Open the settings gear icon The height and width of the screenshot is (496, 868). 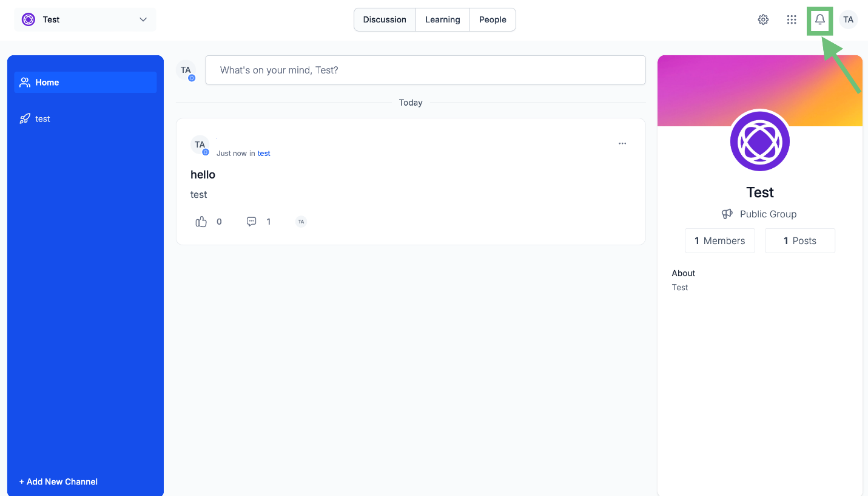tap(763, 19)
